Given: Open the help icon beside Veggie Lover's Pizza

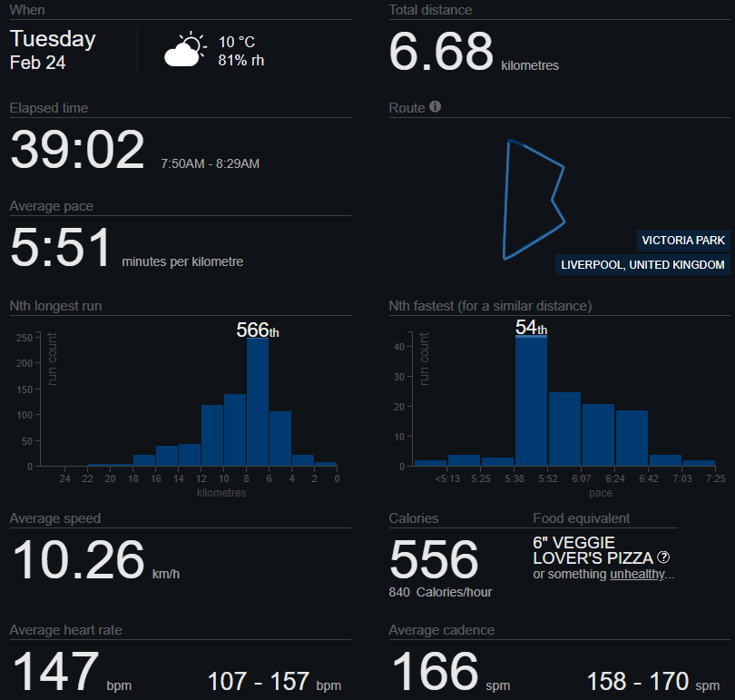Looking at the screenshot, I should point(663,557).
